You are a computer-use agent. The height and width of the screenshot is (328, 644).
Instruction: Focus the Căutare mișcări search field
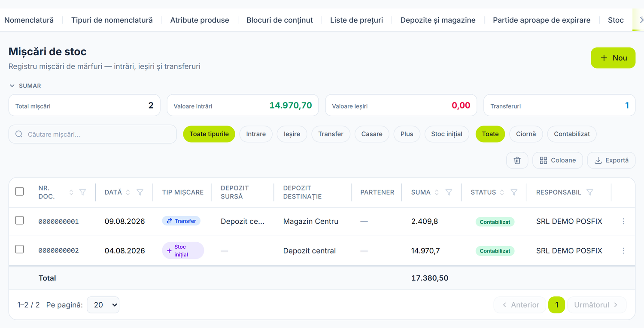(x=93, y=134)
